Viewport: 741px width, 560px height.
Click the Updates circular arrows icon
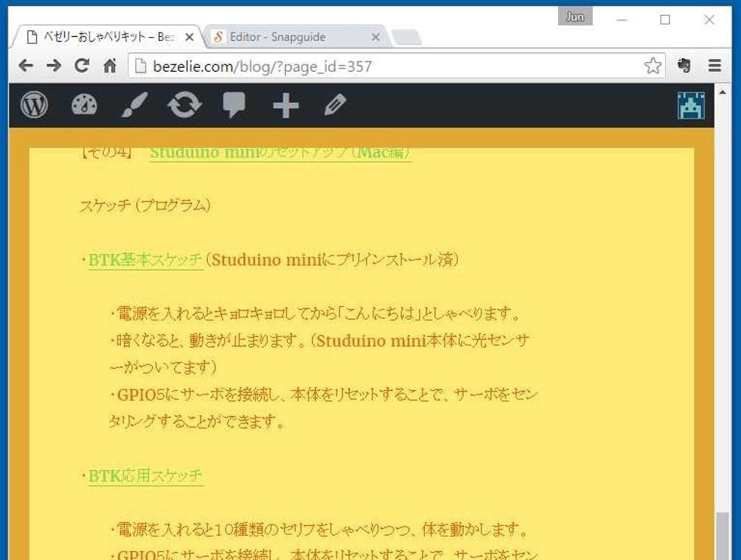[x=184, y=105]
